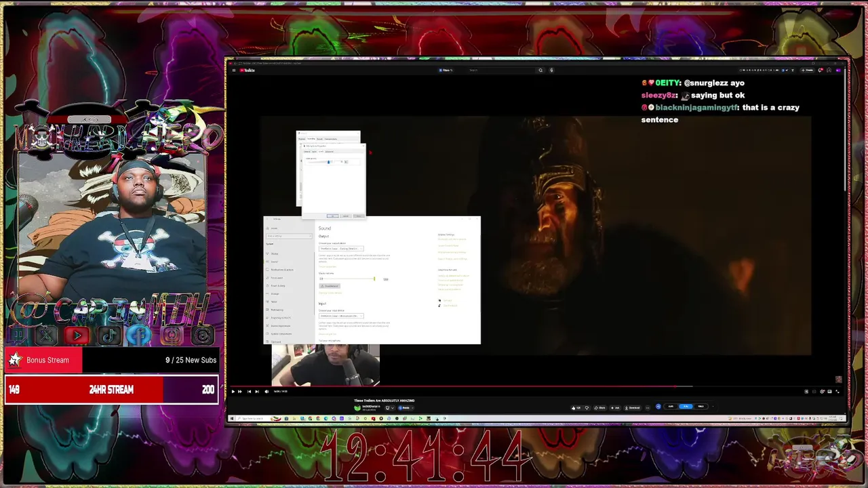
Task: Open Tablet settings page
Action: tap(274, 302)
